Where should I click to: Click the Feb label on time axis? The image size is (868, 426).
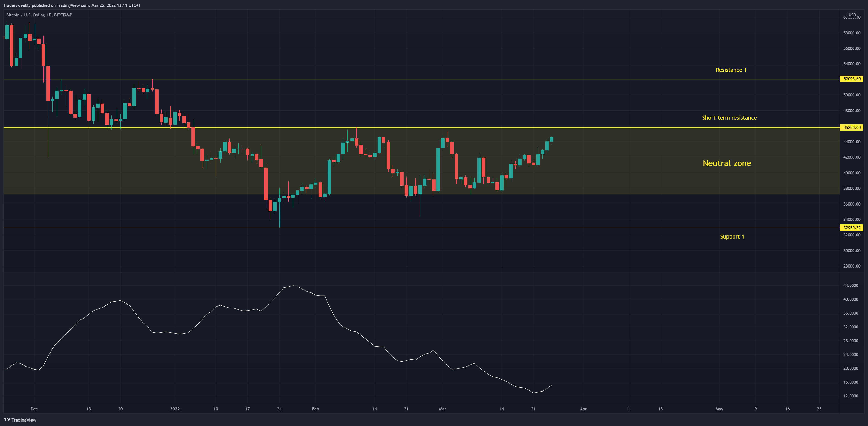[315, 409]
